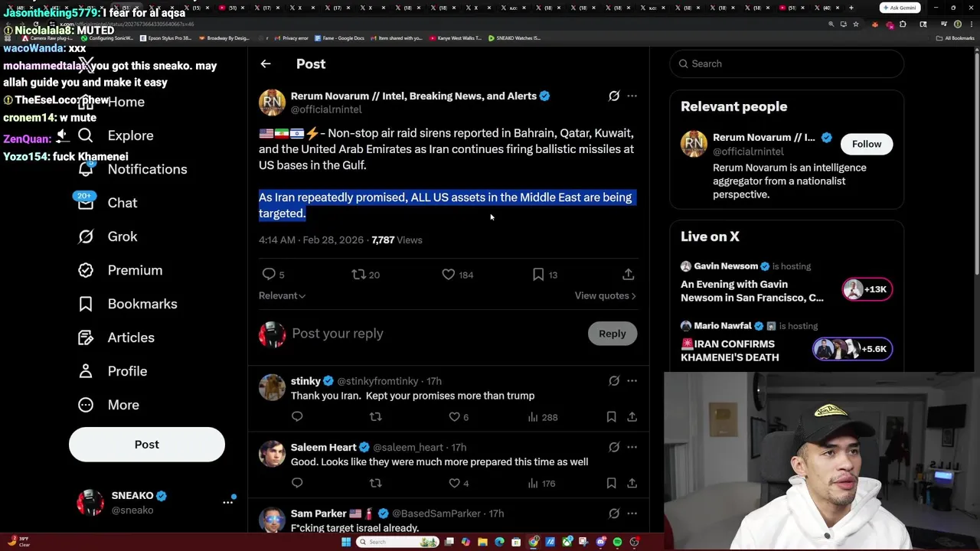View analytics on Saleem Heart's reply
The height and width of the screenshot is (551, 980).
[x=541, y=483]
